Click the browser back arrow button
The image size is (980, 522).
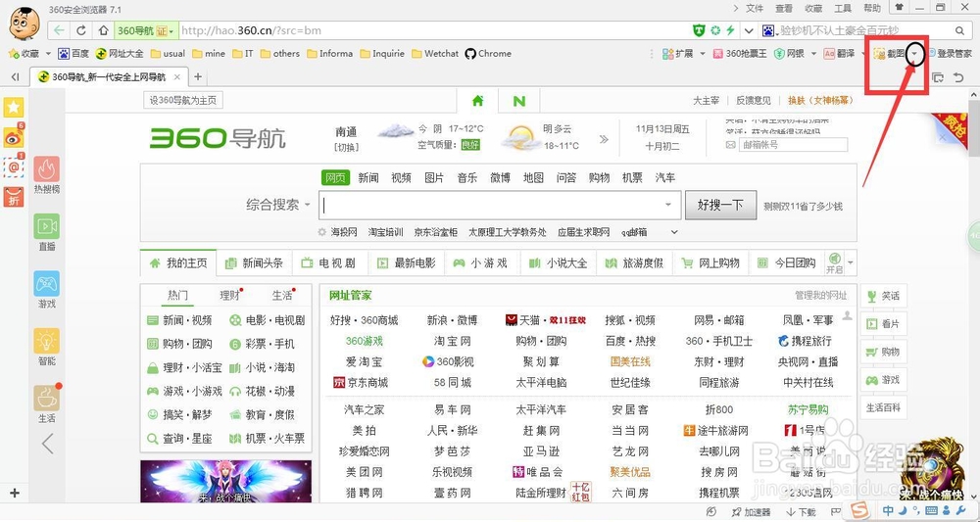[59, 30]
